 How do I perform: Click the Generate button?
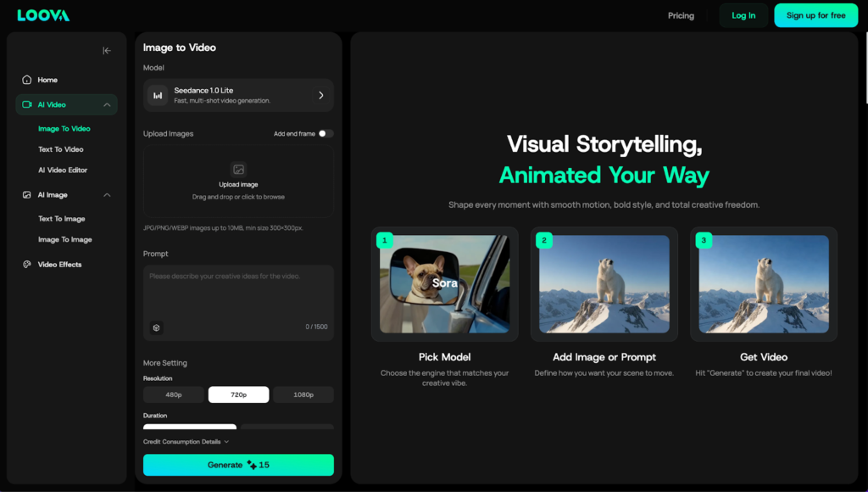[238, 465]
